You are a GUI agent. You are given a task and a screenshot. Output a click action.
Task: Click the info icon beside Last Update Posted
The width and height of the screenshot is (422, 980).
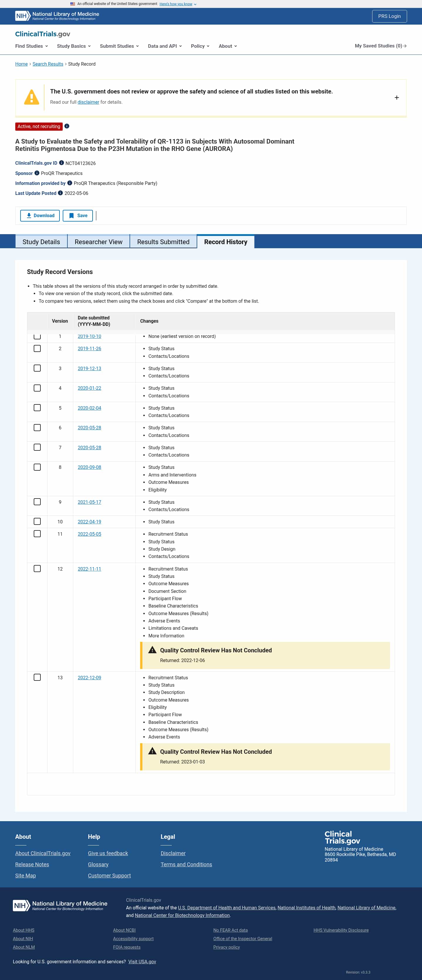[60, 193]
